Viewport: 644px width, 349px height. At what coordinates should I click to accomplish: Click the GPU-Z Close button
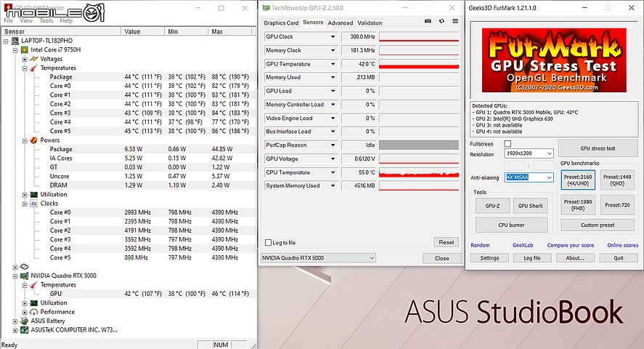coord(442,258)
